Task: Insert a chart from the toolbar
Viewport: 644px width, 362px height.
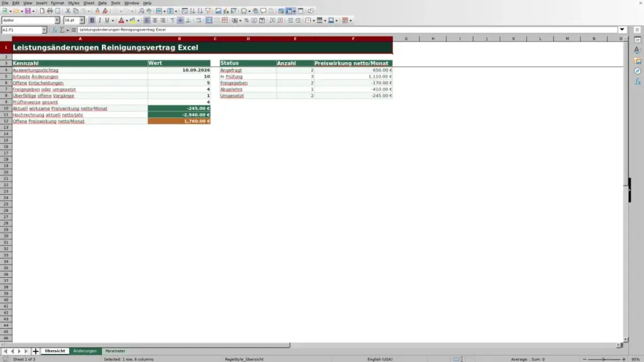Action: click(x=226, y=11)
